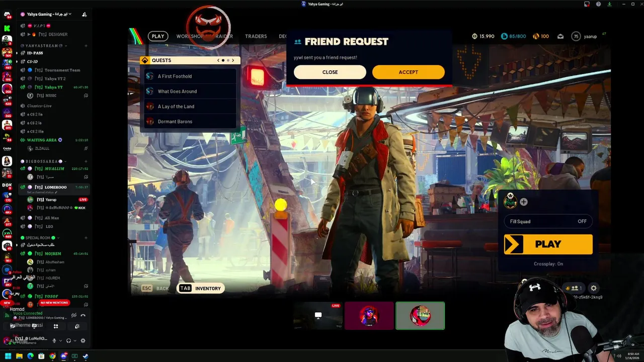
Task: Join Tournament Team voice channel
Action: 53,70
